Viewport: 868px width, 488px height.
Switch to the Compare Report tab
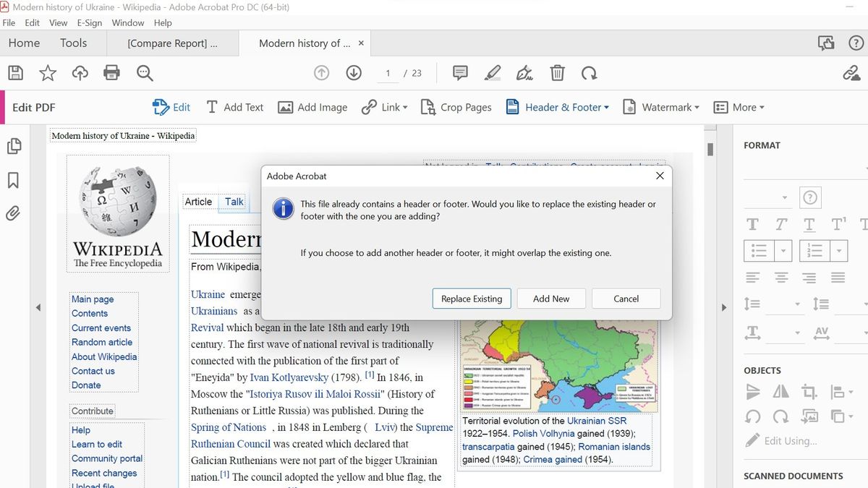click(x=172, y=43)
